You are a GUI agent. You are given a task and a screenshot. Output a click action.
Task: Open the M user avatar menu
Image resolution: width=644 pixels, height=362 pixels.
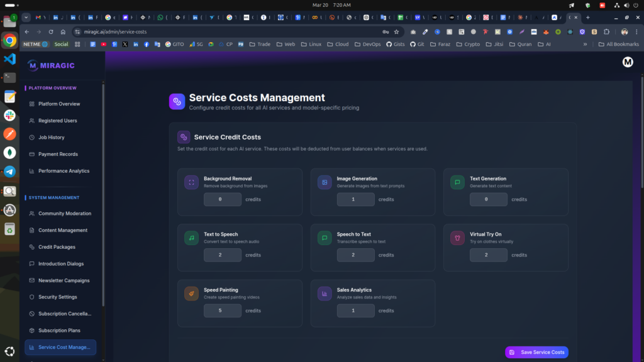(x=628, y=62)
